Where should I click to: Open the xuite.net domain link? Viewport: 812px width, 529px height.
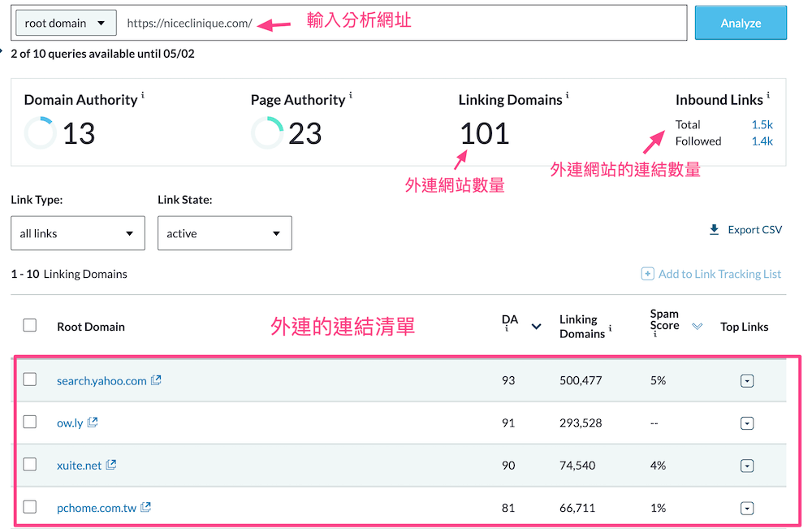pos(80,466)
